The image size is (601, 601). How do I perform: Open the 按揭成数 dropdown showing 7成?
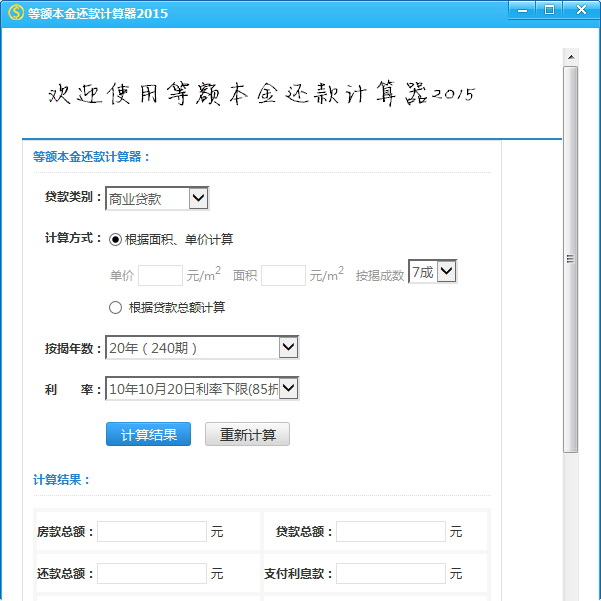pos(433,272)
